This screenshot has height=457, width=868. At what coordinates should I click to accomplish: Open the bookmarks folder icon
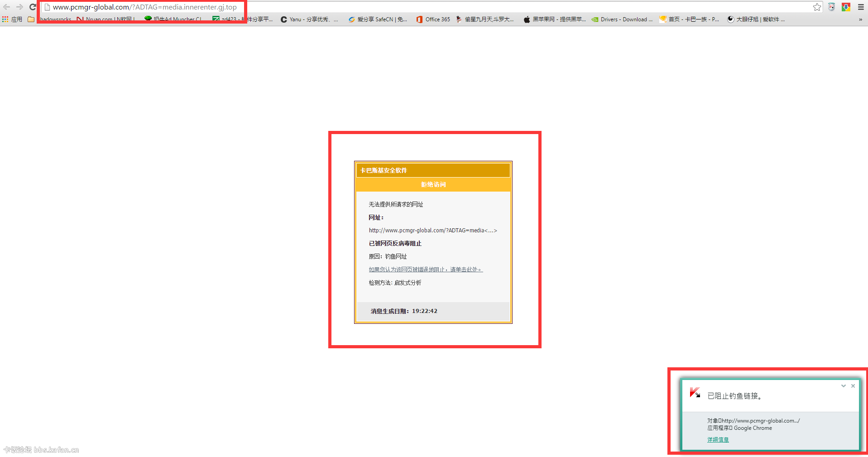[31, 19]
